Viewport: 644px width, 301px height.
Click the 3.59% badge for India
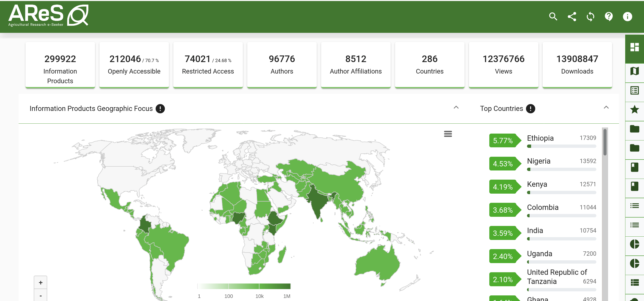(x=505, y=233)
